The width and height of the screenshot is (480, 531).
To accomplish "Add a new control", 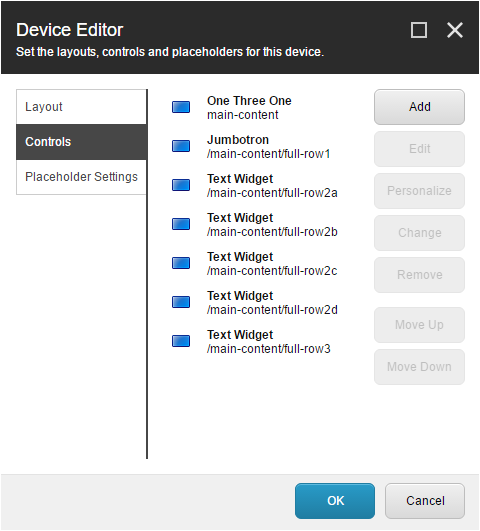I will point(419,107).
